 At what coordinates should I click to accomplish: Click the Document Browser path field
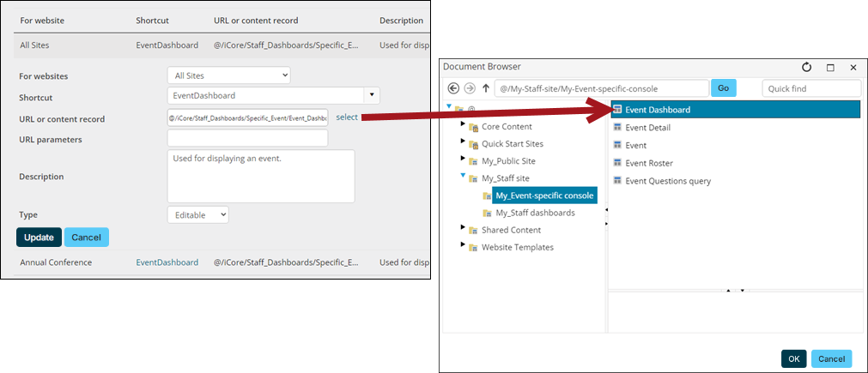coord(602,88)
